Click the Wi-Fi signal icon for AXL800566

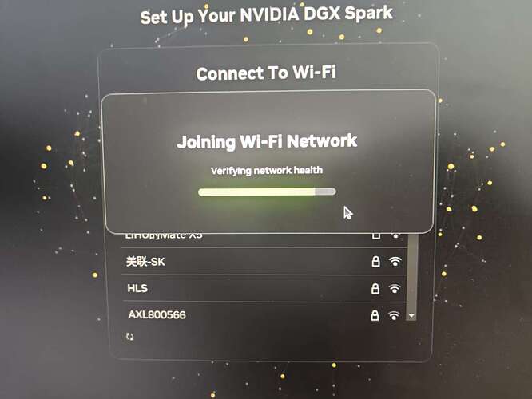[x=394, y=315]
